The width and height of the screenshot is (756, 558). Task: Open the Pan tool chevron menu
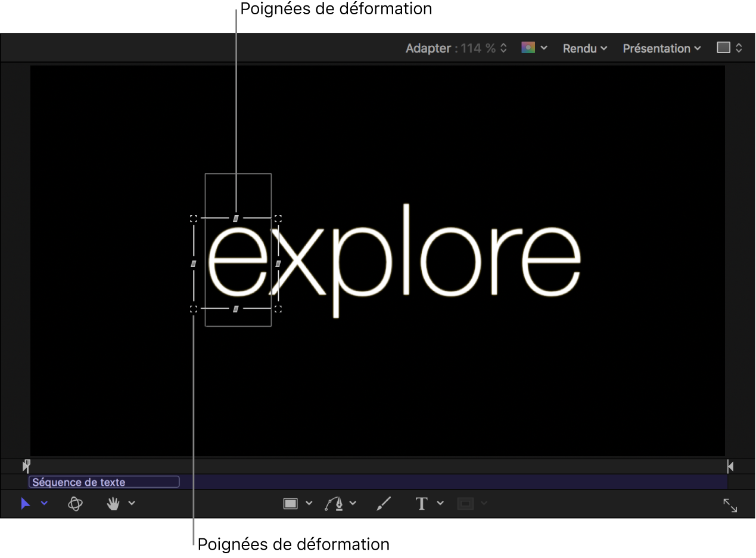pyautogui.click(x=132, y=503)
